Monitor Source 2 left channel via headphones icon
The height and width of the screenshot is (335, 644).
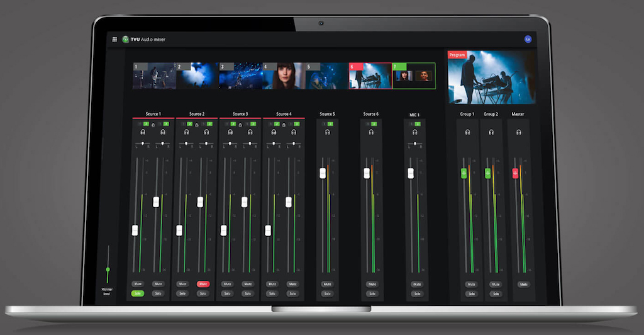(x=186, y=132)
